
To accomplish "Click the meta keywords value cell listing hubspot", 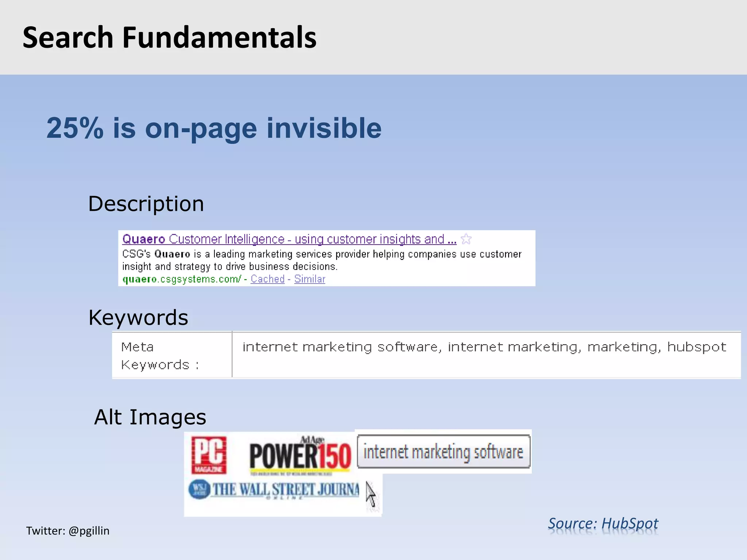I will tap(487, 355).
